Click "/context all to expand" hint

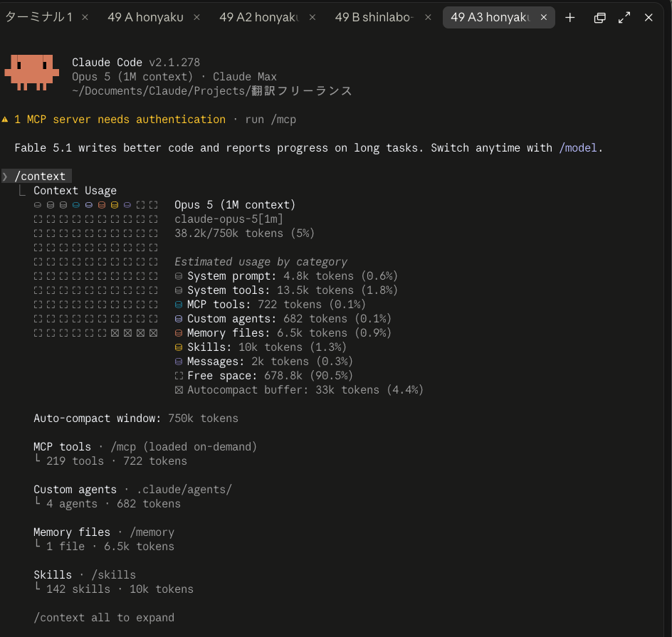pyautogui.click(x=104, y=617)
